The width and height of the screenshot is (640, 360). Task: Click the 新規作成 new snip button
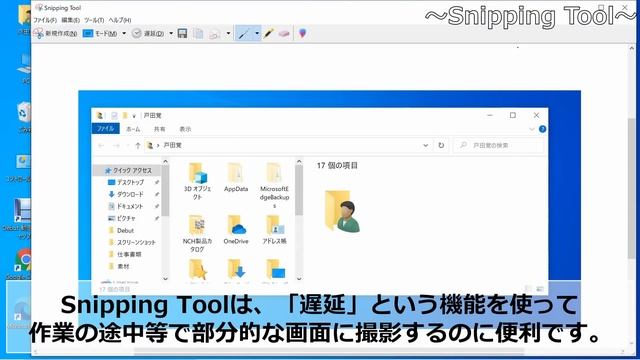pyautogui.click(x=56, y=33)
